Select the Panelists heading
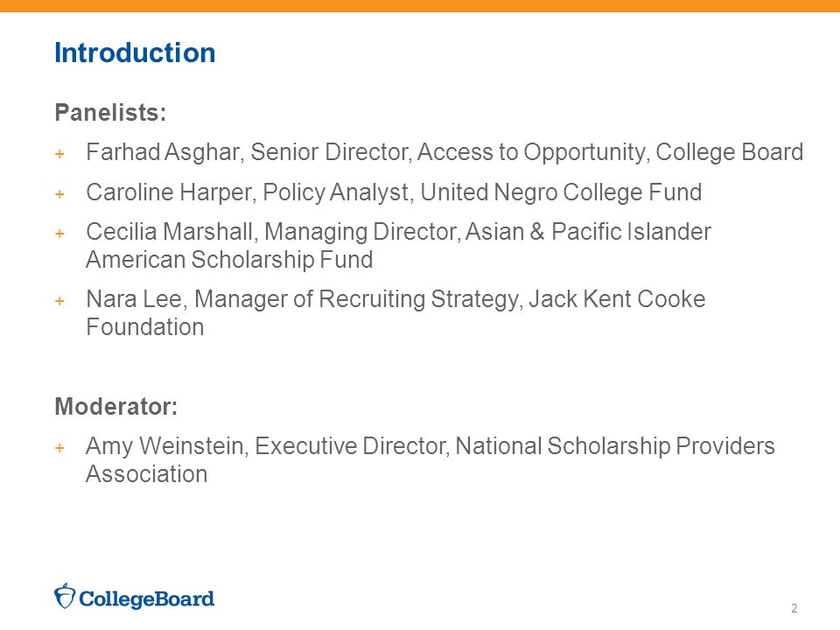840x630 pixels. point(111,113)
